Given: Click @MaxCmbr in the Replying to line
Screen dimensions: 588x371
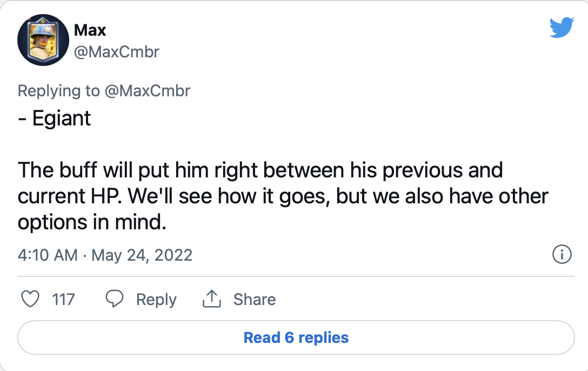Looking at the screenshot, I should 148,91.
